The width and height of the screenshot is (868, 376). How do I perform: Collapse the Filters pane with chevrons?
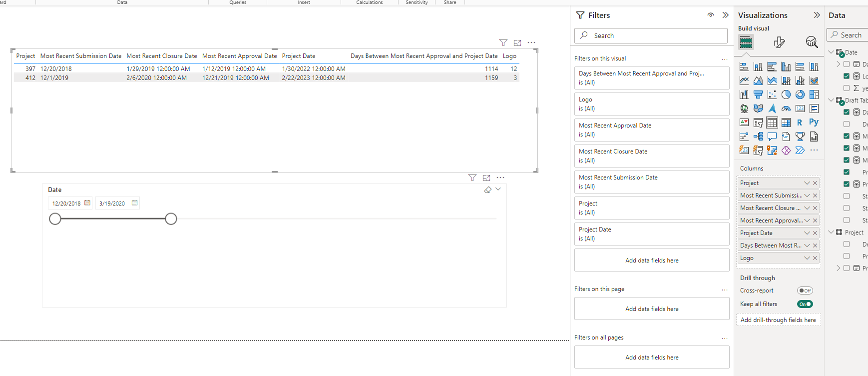pos(726,15)
